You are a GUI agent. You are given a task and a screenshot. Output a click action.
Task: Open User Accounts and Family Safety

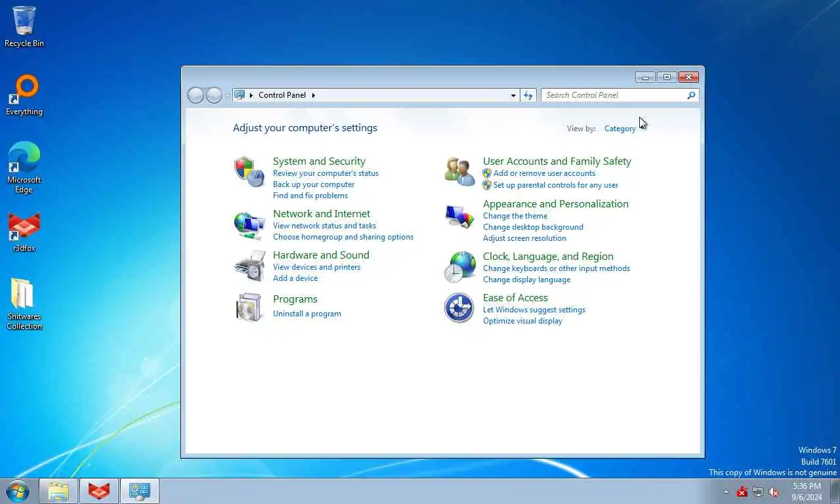557,161
